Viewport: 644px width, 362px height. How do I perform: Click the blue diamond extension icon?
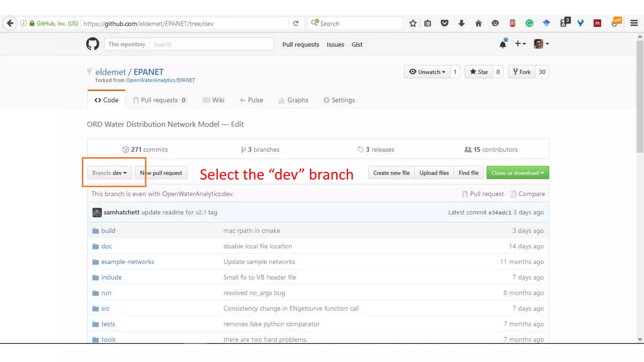click(x=546, y=23)
